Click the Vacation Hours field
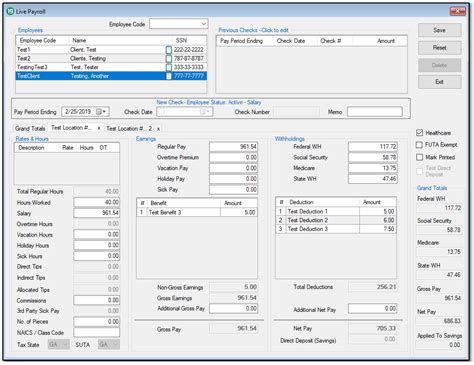The height and width of the screenshot is (365, 474). pos(97,234)
